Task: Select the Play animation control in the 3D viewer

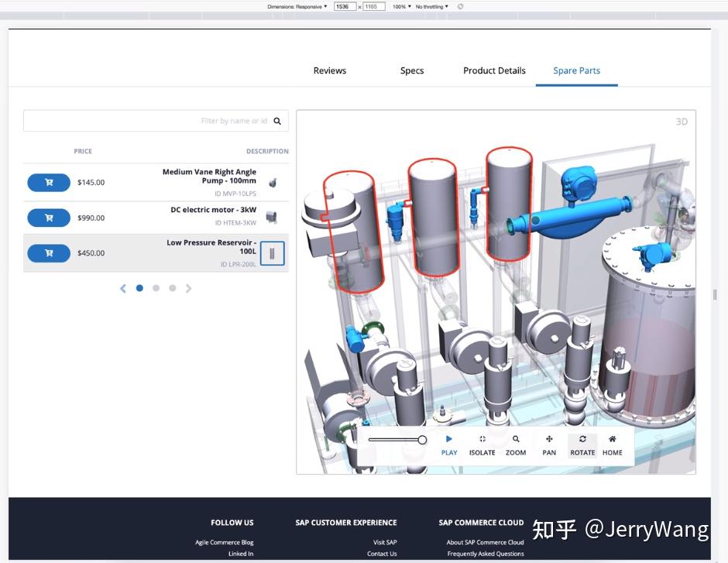Action: [x=448, y=445]
